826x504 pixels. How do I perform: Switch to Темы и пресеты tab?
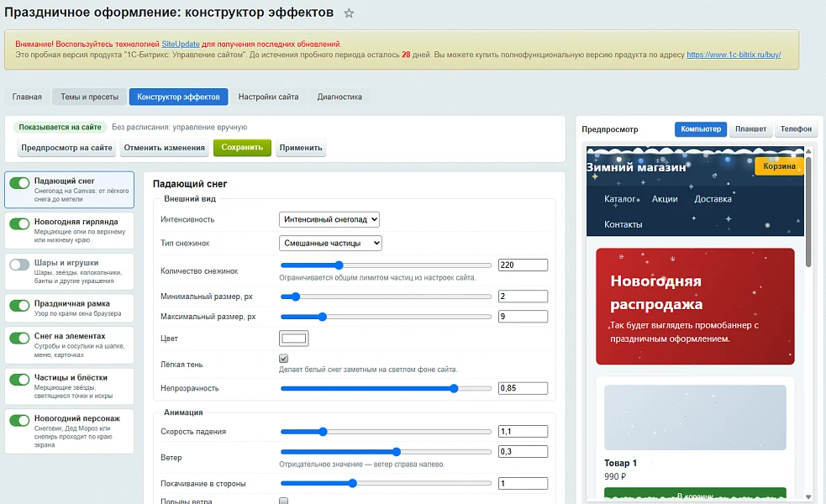pos(90,97)
